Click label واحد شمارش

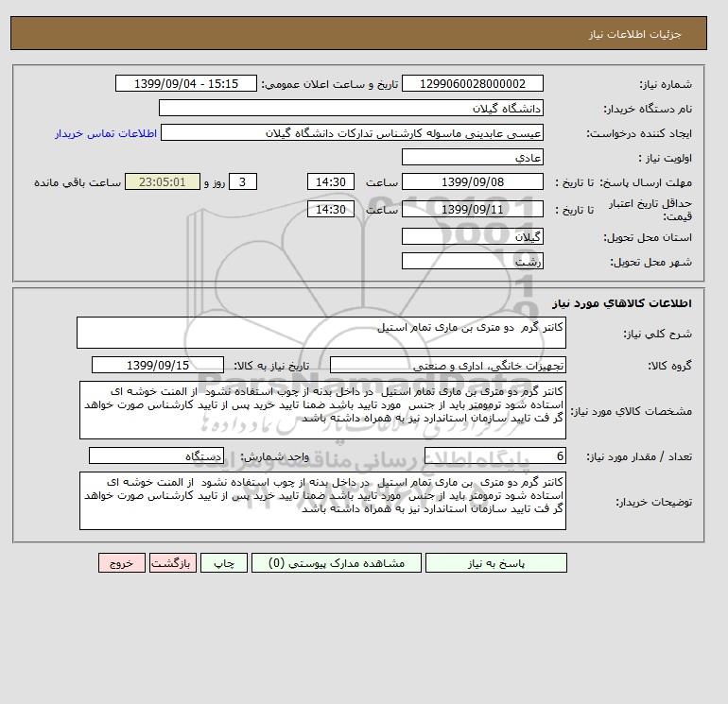click(x=274, y=456)
